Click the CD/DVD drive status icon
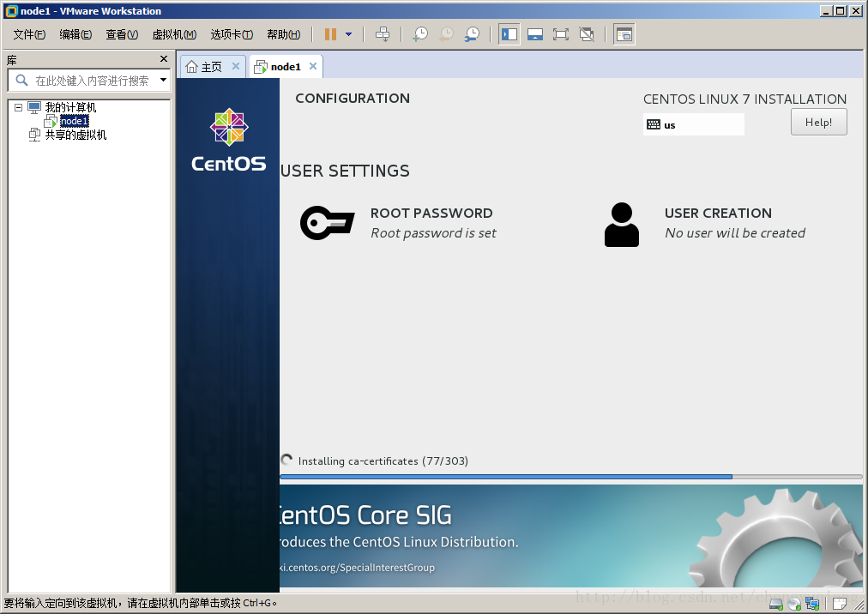Viewport: 868px width, 614px height. click(795, 604)
